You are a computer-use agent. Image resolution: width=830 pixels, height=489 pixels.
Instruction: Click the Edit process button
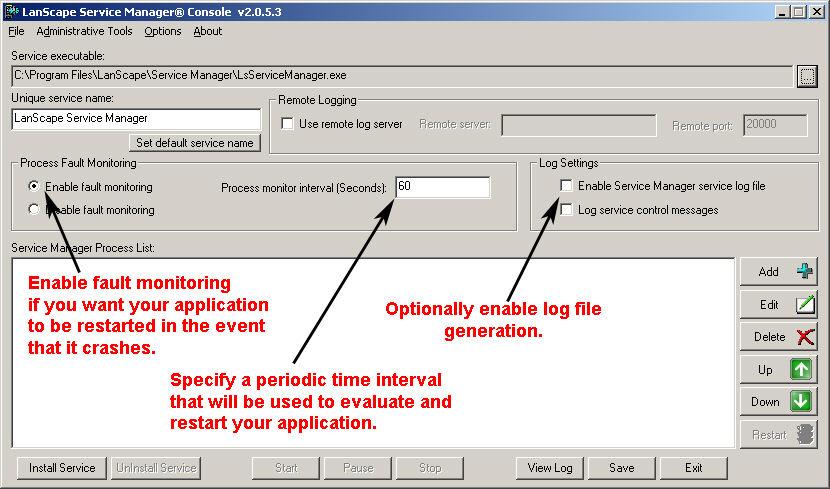click(x=778, y=304)
